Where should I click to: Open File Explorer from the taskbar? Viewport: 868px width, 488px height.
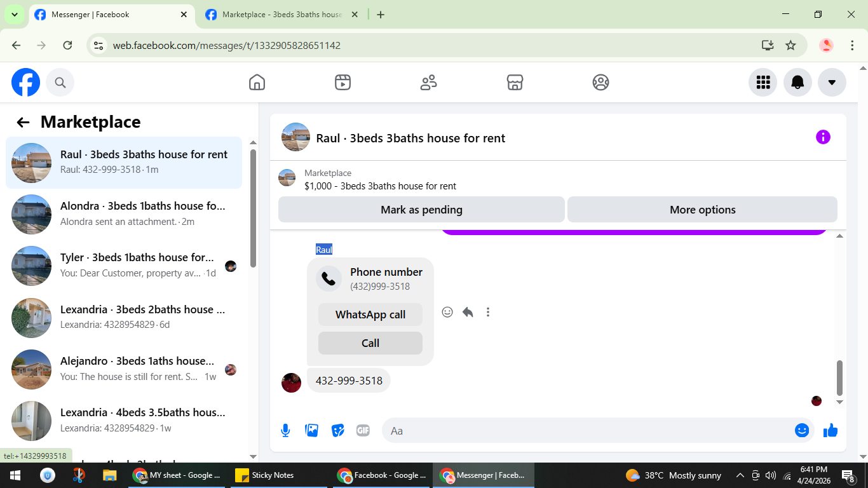click(110, 475)
